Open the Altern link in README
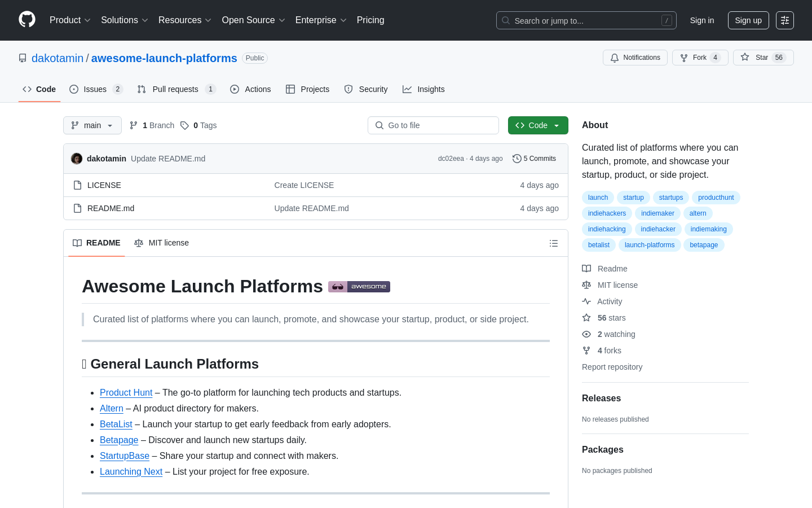Viewport: 812px width, 508px height. pyautogui.click(x=111, y=408)
